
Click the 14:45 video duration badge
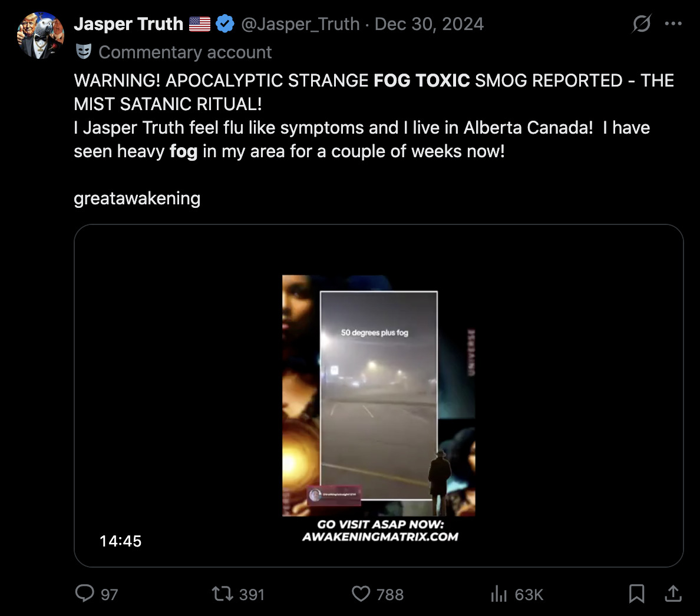point(121,541)
